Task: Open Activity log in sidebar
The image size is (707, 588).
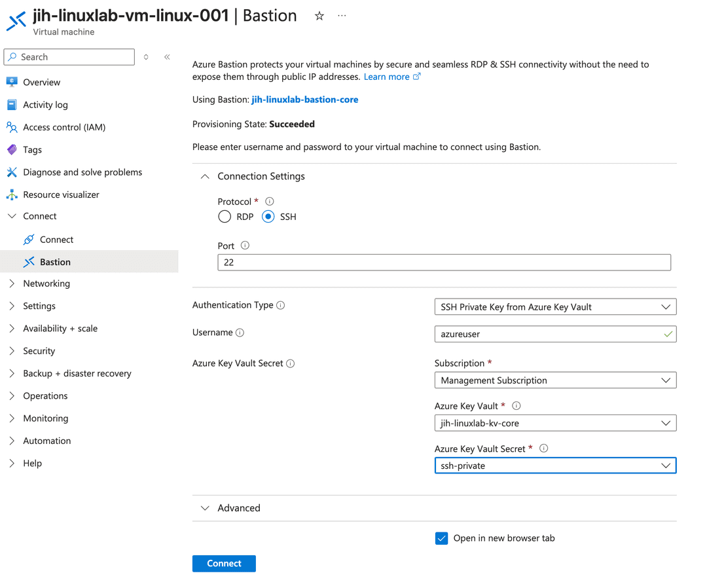Action: [45, 105]
